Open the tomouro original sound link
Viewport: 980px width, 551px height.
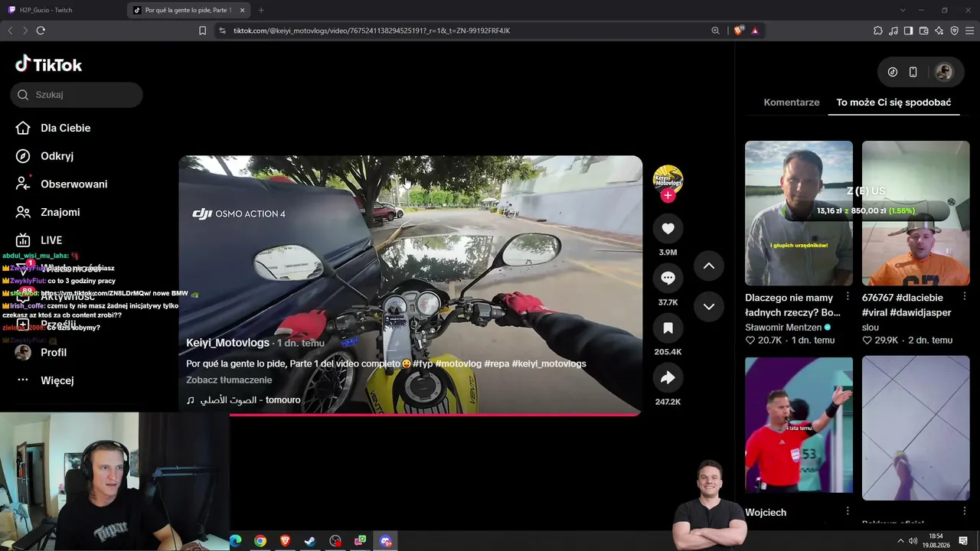tap(243, 400)
